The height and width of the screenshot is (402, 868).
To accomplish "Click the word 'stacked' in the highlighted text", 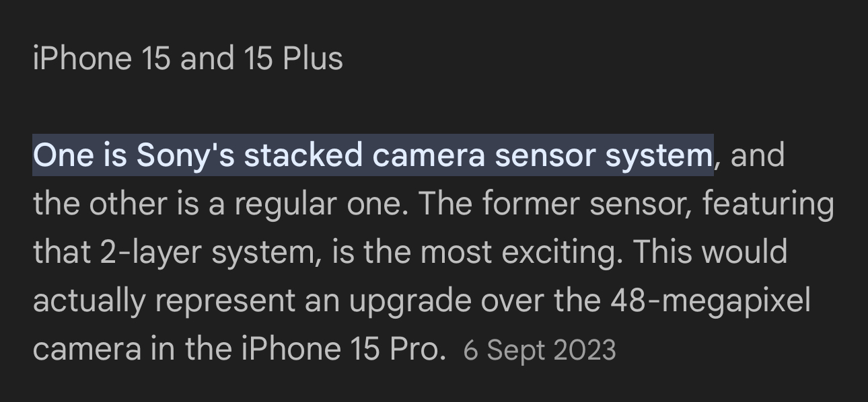I will click(303, 155).
